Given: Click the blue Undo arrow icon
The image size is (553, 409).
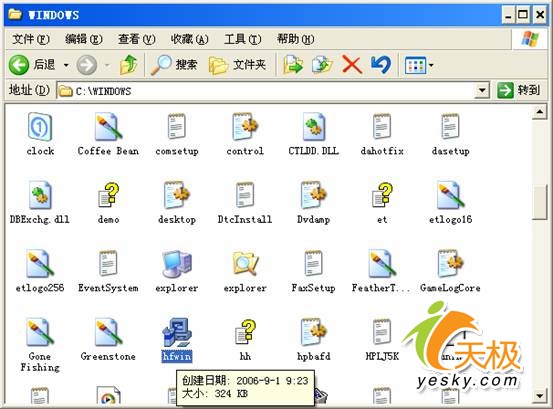Looking at the screenshot, I should (381, 65).
